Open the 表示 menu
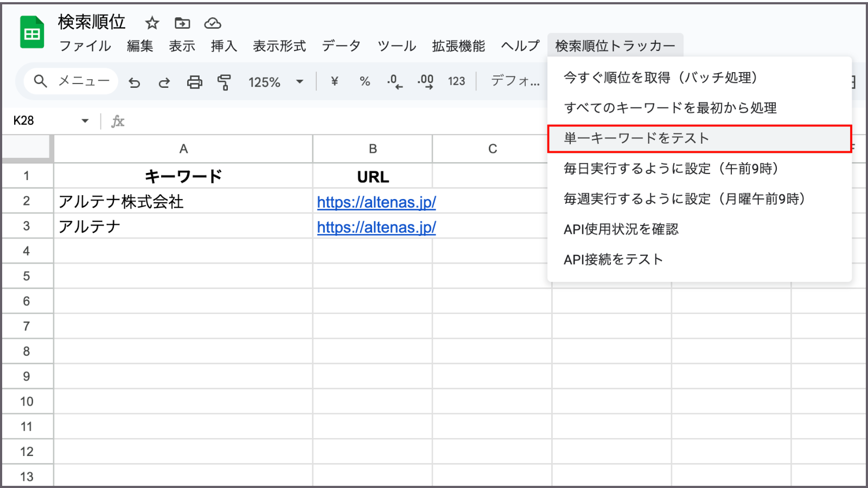Viewport: 868px width, 488px height. point(182,46)
